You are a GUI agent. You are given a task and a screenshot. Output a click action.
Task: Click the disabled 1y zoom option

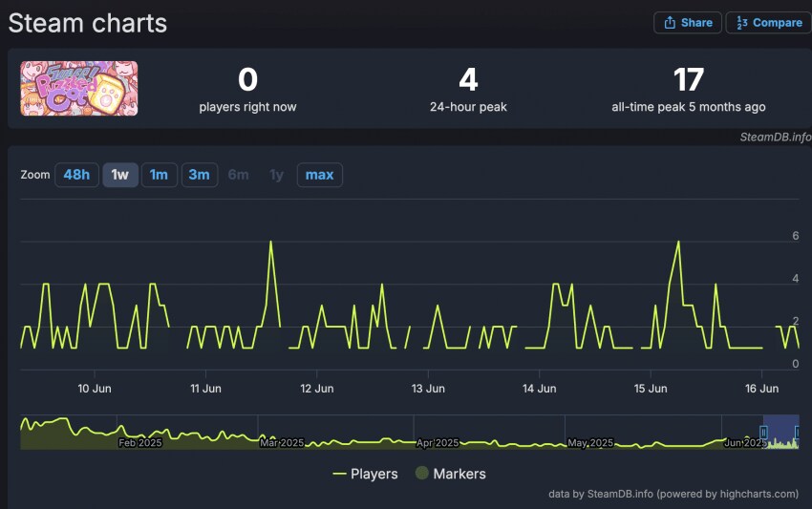[x=276, y=175]
